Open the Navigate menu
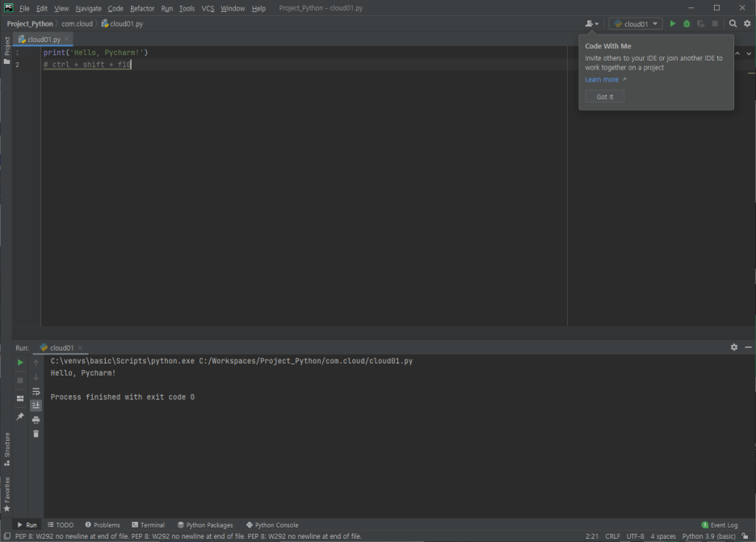 [x=88, y=8]
